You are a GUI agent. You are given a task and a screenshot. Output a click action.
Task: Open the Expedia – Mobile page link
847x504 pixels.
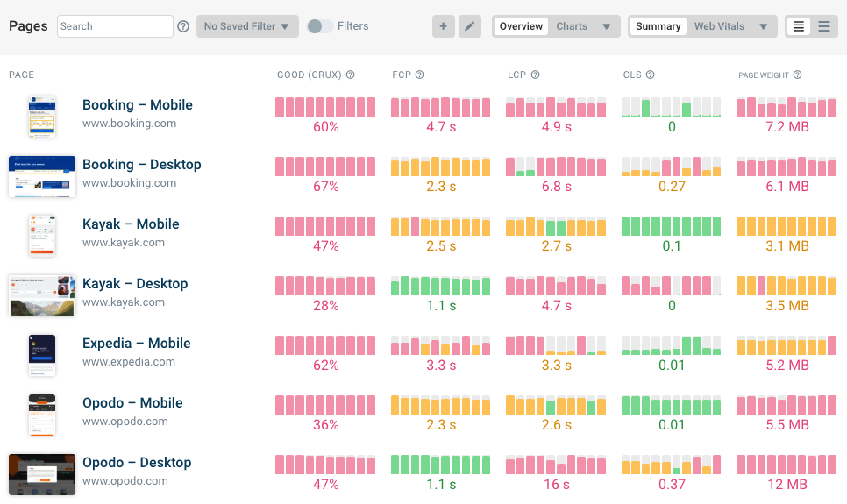[x=136, y=343]
